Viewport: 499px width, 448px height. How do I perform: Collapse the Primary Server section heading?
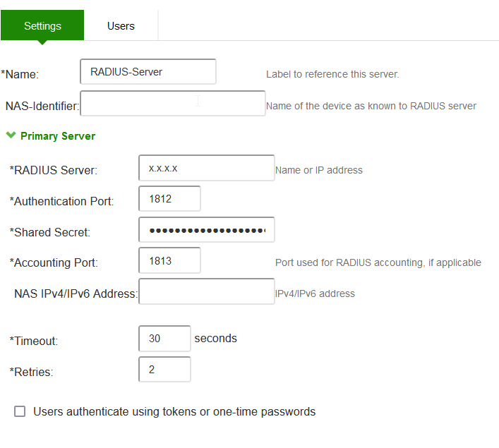click(57, 136)
